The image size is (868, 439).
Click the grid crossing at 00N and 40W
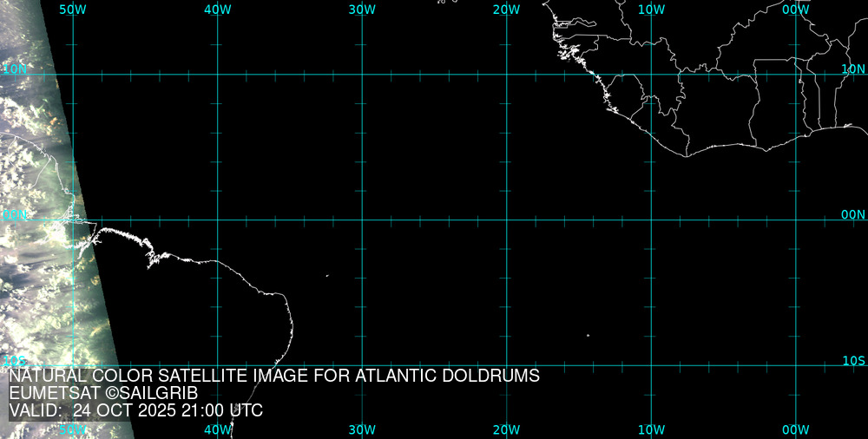(x=217, y=219)
